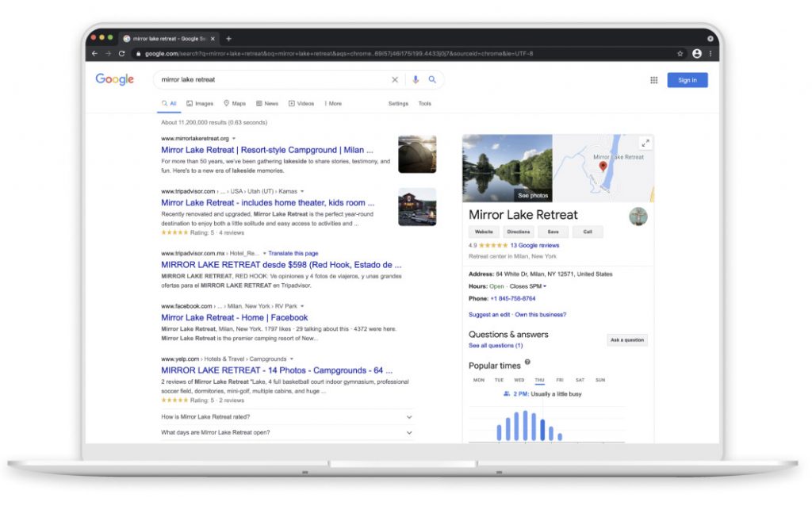Open the MIRROR LAKE RETREAT 14 Photos Yelp result

pyautogui.click(x=277, y=370)
